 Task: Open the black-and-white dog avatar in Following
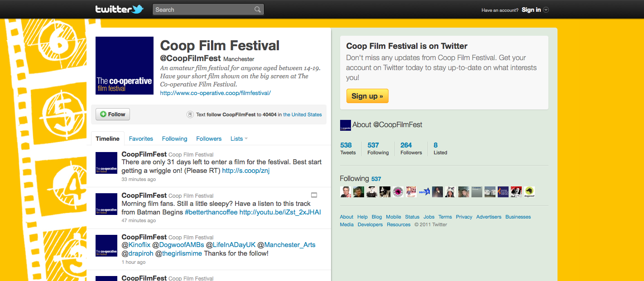[385, 192]
